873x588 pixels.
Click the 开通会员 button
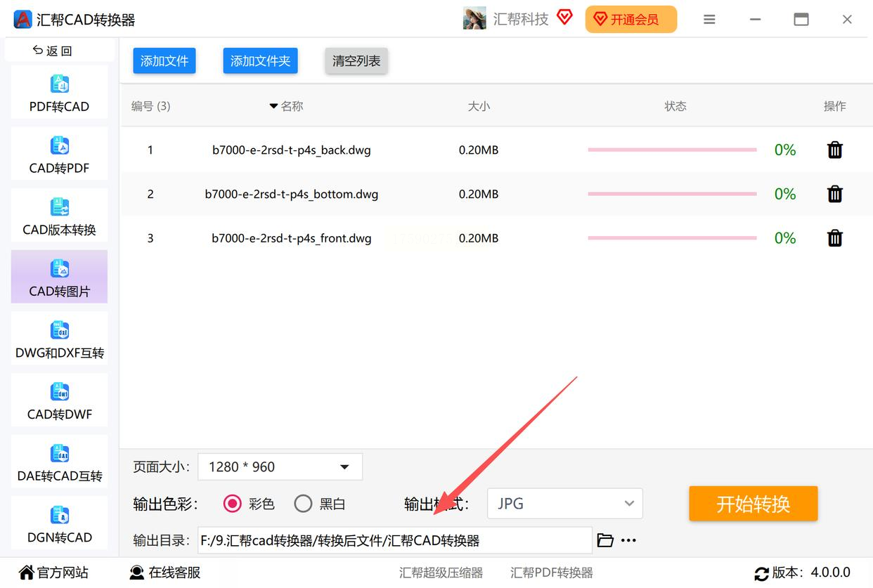click(x=631, y=19)
